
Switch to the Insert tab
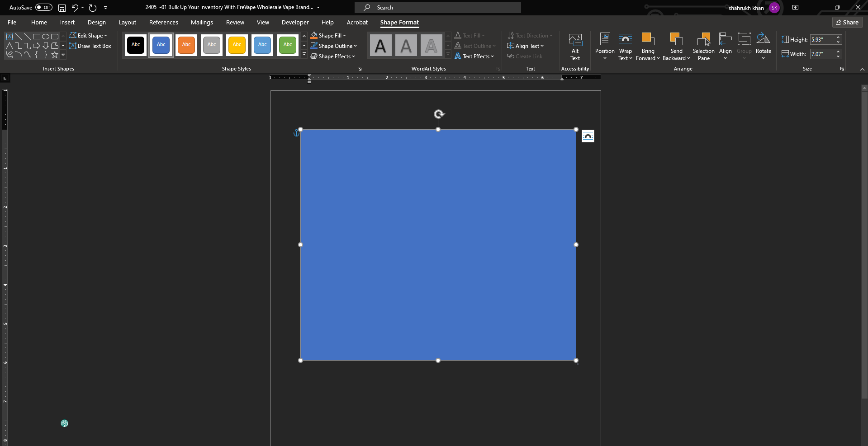(x=67, y=23)
